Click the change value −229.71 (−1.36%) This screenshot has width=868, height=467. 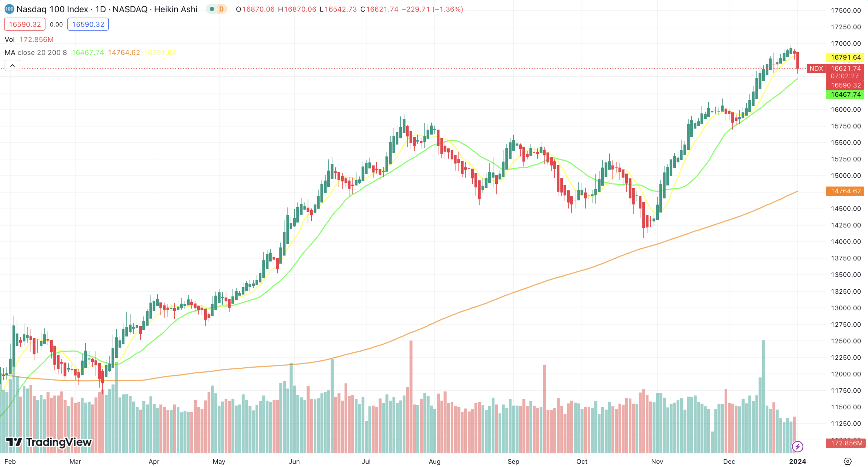point(432,9)
